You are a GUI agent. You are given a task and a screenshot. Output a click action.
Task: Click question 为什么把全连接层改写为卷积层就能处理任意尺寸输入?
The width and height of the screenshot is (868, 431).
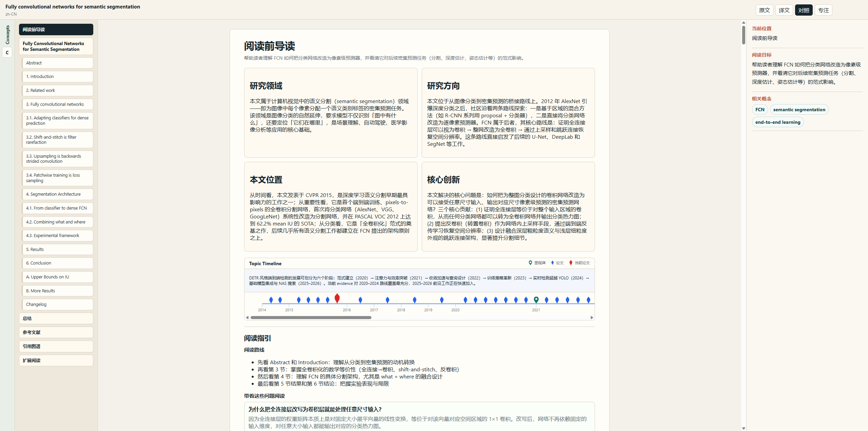pos(315,409)
